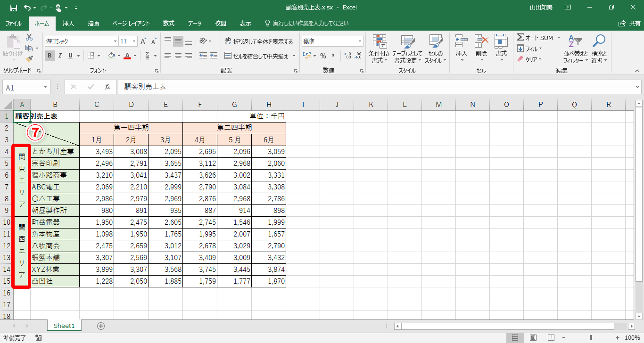Open the クリア clear dropdown
Screen dimensions: 644x343
point(529,59)
